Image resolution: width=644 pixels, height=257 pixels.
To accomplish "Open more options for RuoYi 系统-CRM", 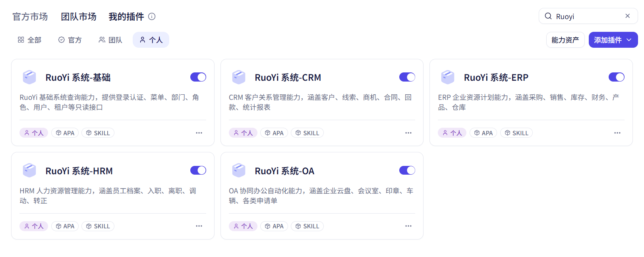I will 408,133.
